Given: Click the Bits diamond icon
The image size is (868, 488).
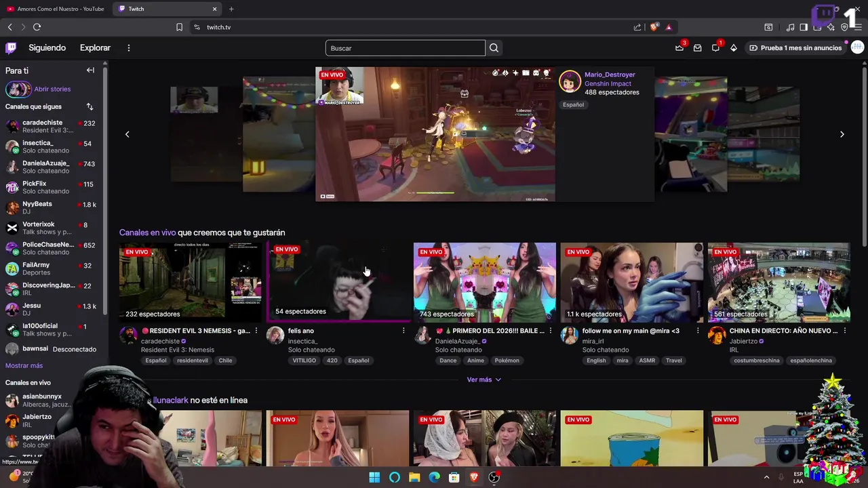Looking at the screenshot, I should coord(734,48).
